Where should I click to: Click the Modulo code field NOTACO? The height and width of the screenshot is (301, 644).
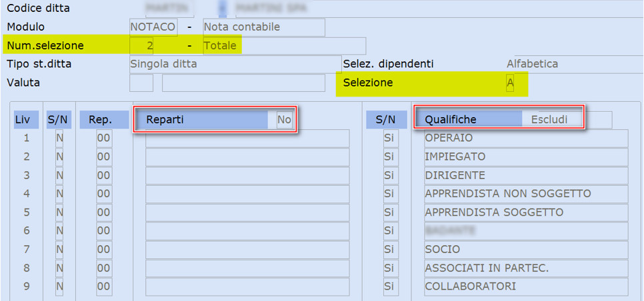[153, 27]
